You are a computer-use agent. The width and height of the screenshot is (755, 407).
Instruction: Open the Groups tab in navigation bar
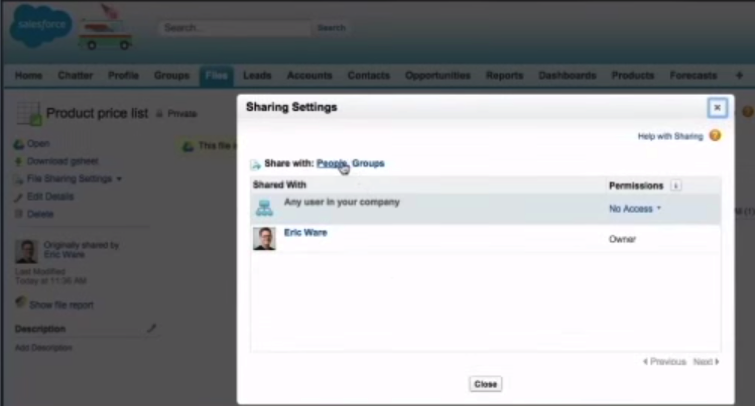coord(171,76)
